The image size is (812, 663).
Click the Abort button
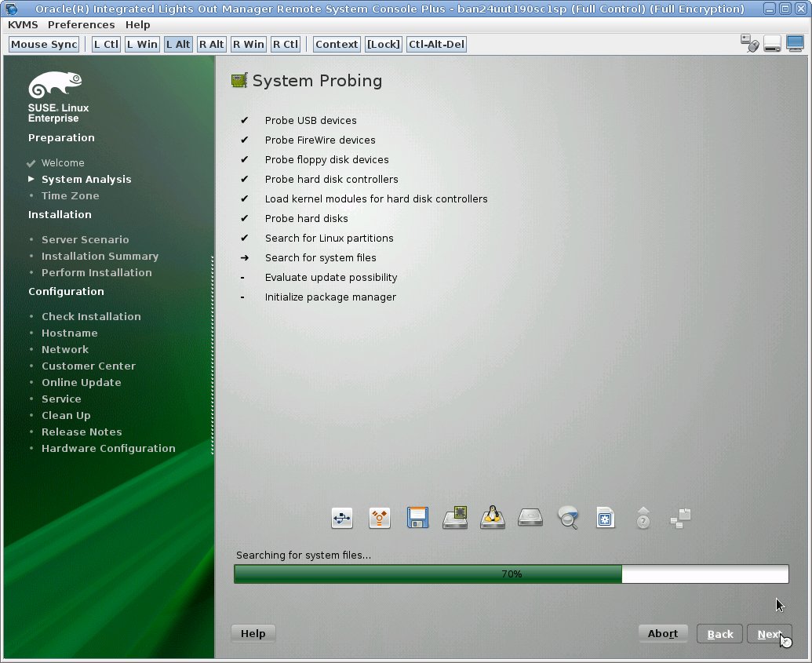click(663, 633)
